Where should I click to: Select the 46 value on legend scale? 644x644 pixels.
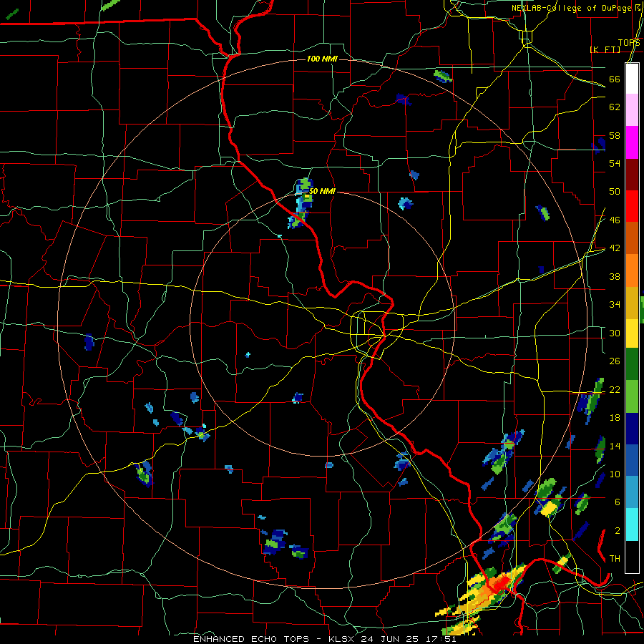(615, 220)
